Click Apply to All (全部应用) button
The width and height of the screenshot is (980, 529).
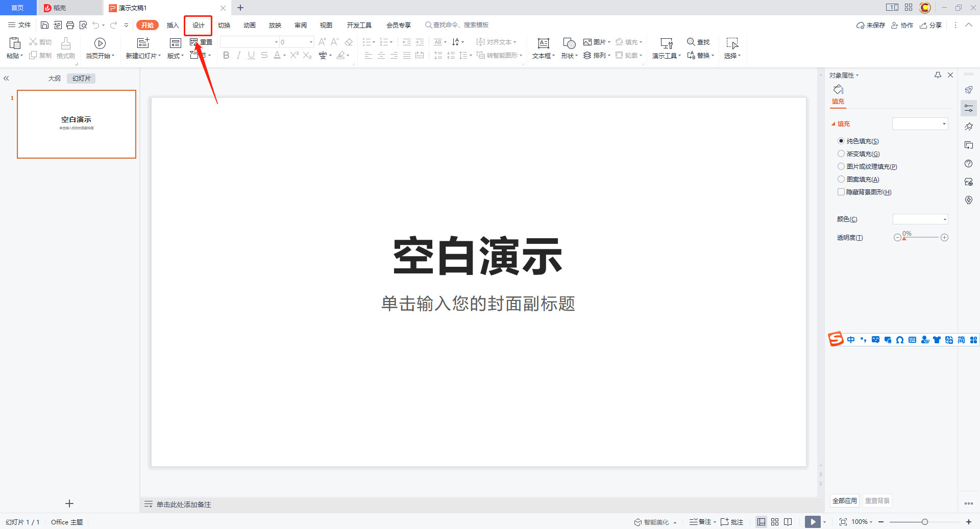pos(845,500)
